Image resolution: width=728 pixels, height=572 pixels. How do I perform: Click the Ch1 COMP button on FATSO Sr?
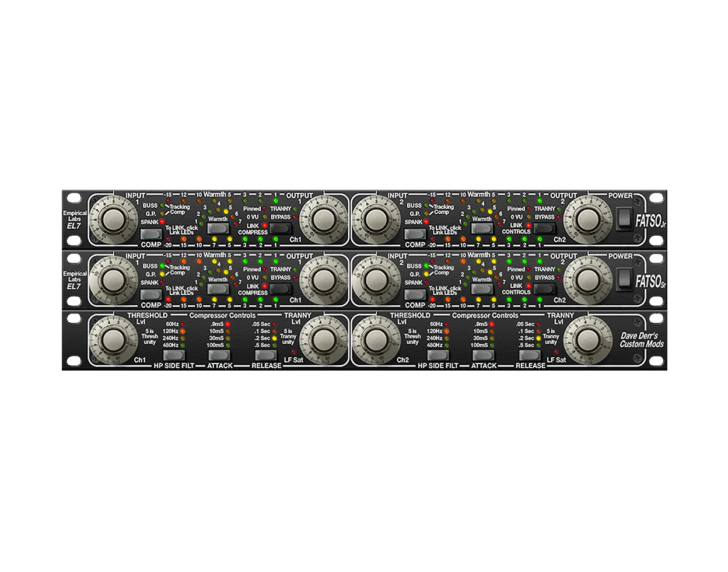coord(150,295)
